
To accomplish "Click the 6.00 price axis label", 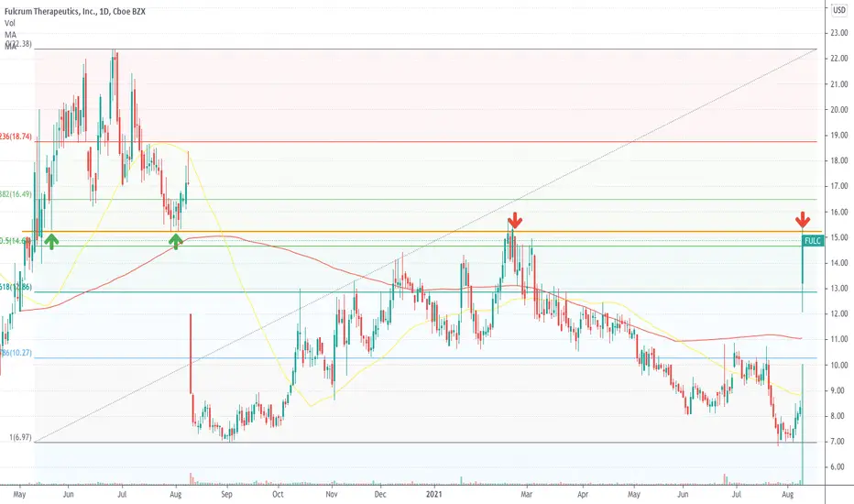I will point(839,467).
